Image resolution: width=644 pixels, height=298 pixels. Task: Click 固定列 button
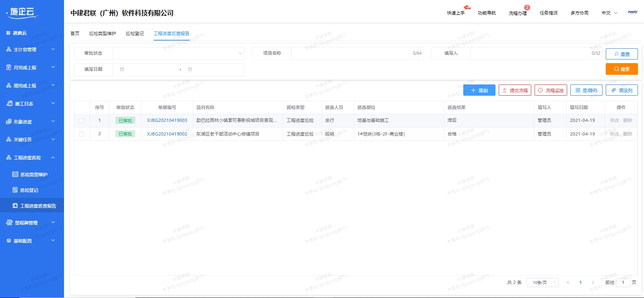click(622, 90)
